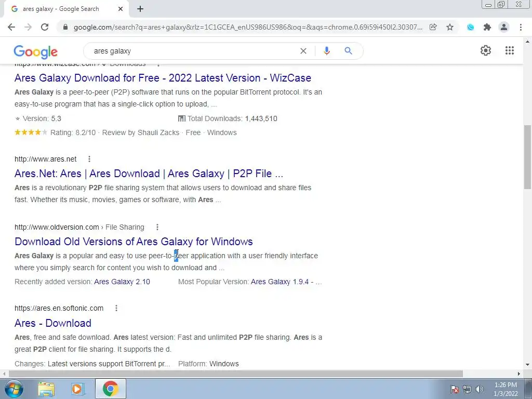Image resolution: width=532 pixels, height=399 pixels.
Task: Open options for ares.net result
Action: click(x=89, y=159)
